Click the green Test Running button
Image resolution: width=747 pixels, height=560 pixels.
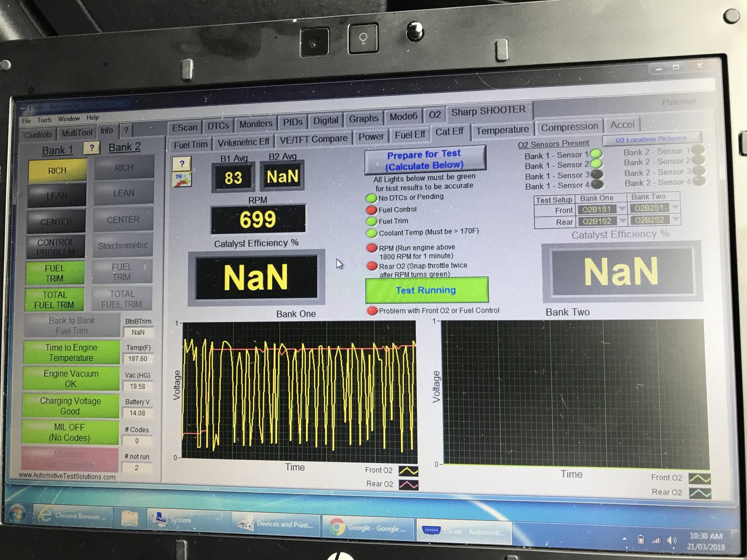pos(426,290)
